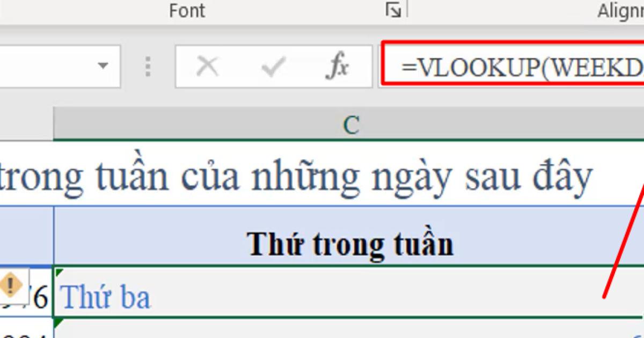Click the Enter (checkmark) icon in formula bar

click(x=273, y=66)
